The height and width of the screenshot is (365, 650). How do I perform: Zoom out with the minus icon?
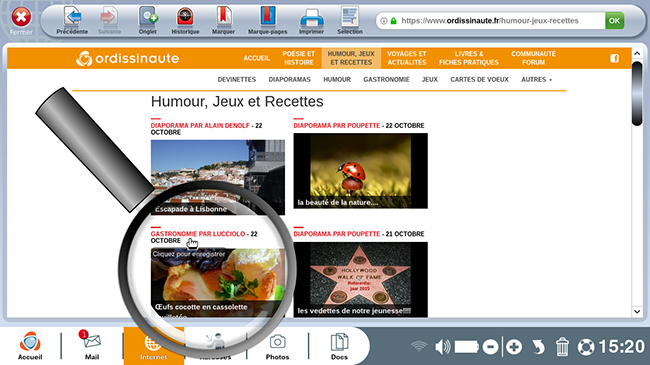(490, 347)
